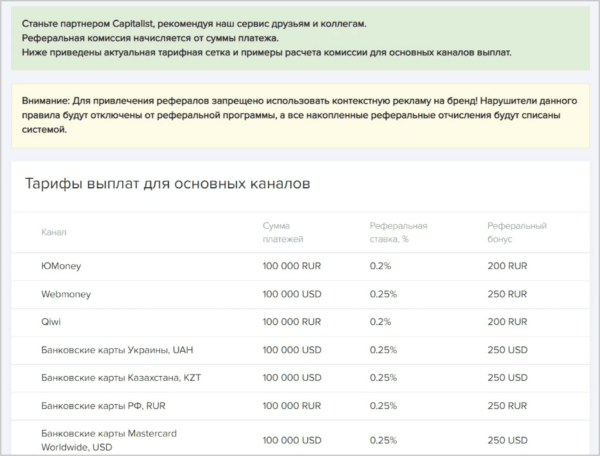Click РФ cards bonus 250 RUR
The image size is (600, 456).
pos(507,406)
